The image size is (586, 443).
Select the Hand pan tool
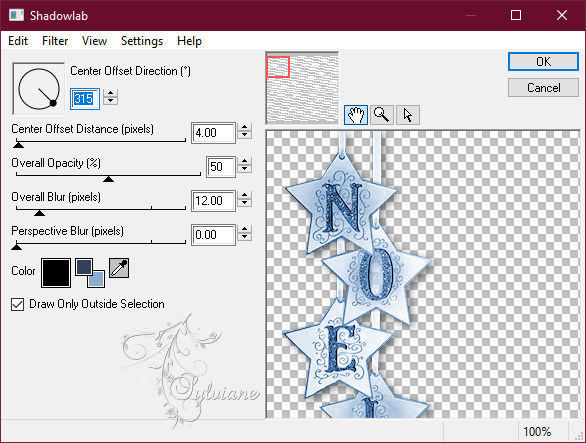(x=355, y=115)
